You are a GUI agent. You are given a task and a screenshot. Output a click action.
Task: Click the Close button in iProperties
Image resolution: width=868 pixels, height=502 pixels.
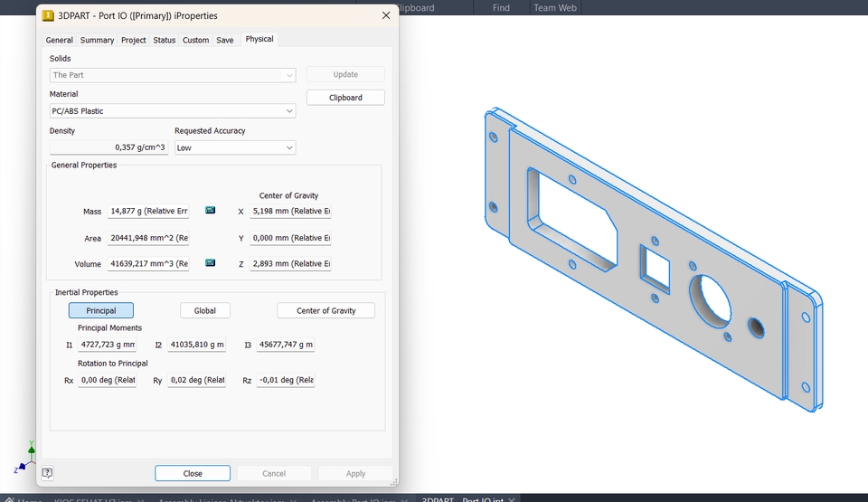pos(193,473)
